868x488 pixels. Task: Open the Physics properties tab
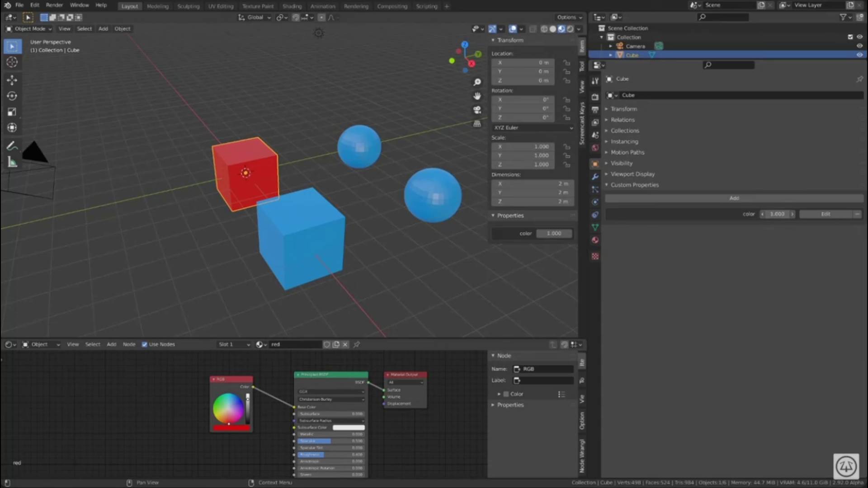(595, 202)
